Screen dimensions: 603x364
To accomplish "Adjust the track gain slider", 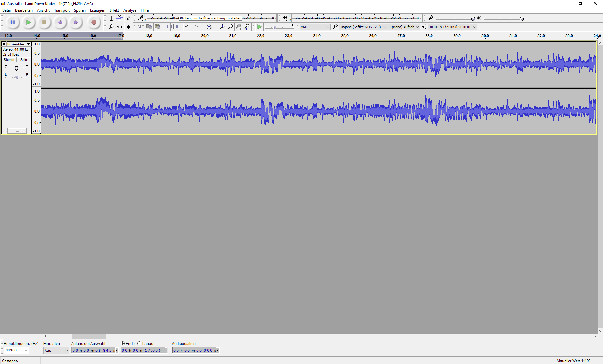I will click(16, 68).
